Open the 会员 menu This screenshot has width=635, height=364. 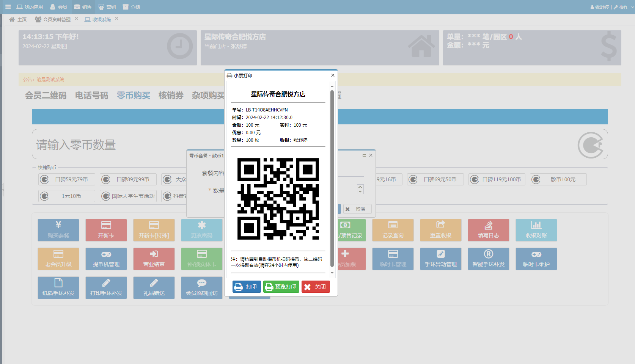(x=59, y=7)
